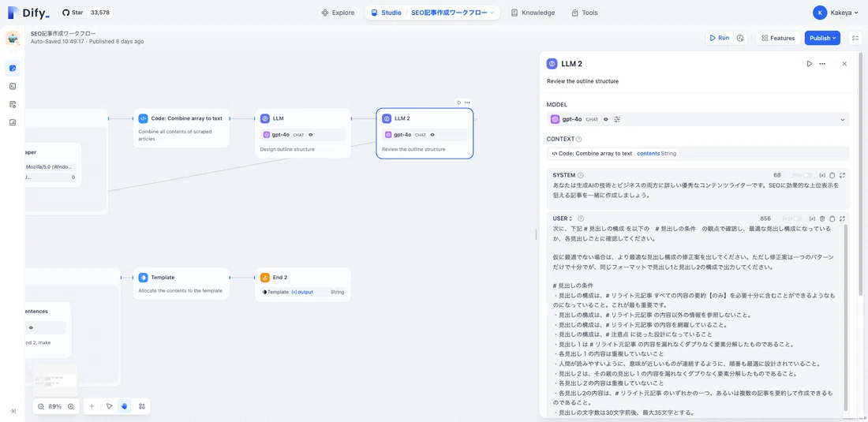
Task: Go to the Explore tab
Action: pos(338,13)
